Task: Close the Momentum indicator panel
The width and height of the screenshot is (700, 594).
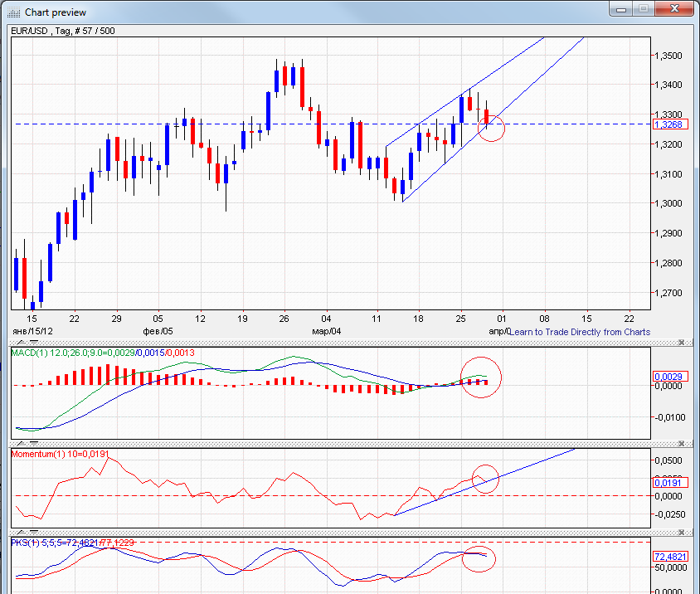Action: 681,444
